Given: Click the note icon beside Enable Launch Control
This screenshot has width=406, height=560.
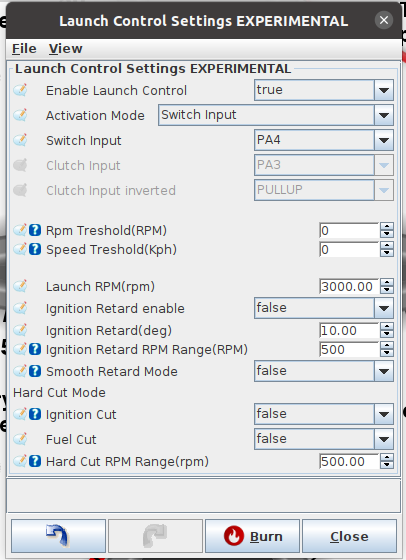Looking at the screenshot, I should [20, 90].
